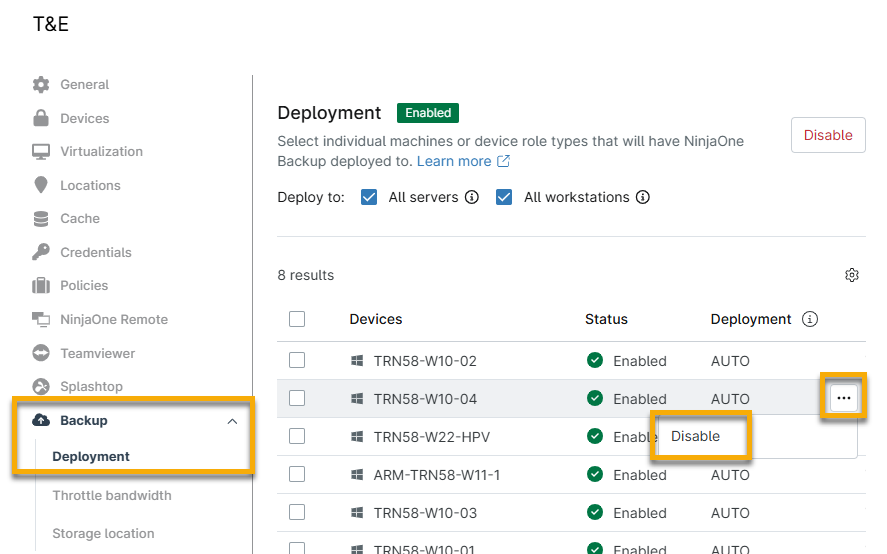Image resolution: width=887 pixels, height=554 pixels.
Task: Check the select-all devices header checkbox
Action: (297, 320)
